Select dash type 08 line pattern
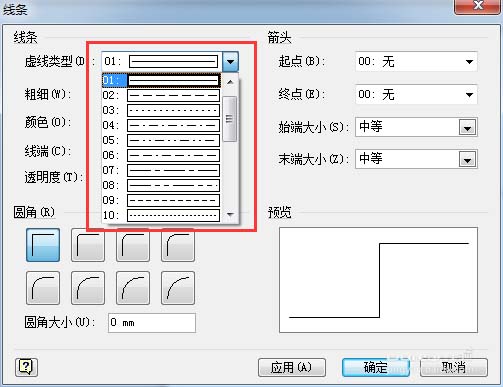503x387 pixels. pos(161,185)
